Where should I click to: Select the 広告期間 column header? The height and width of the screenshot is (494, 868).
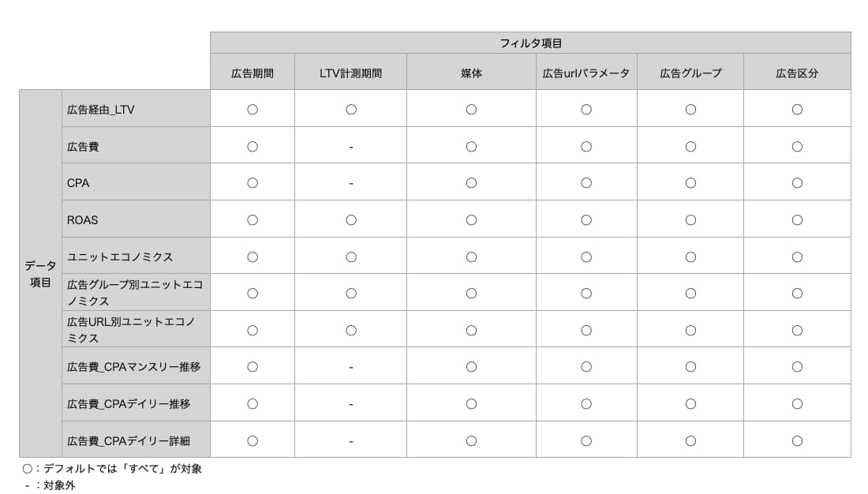coord(253,72)
